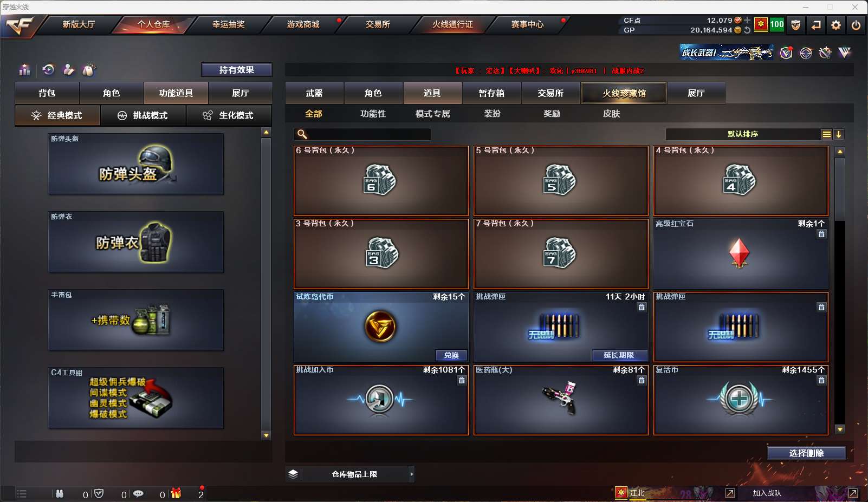Screen dimensions: 868x502
Task: Open the chat bubble icon at bottom
Action: click(138, 493)
